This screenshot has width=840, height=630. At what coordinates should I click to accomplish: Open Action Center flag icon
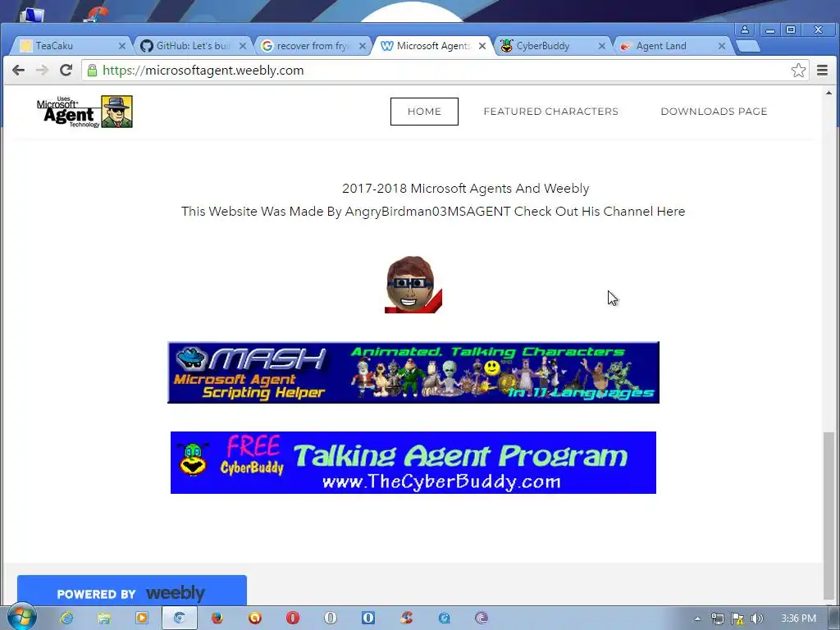737,619
